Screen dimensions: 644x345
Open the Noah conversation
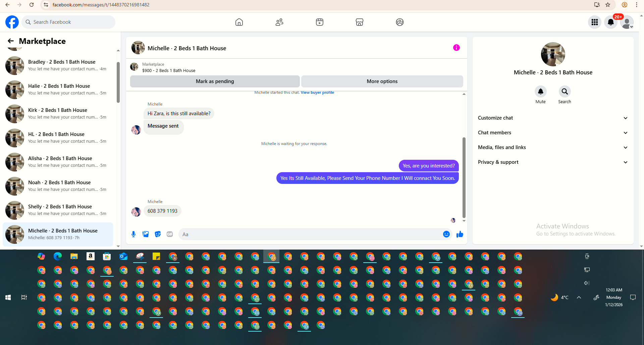58,186
